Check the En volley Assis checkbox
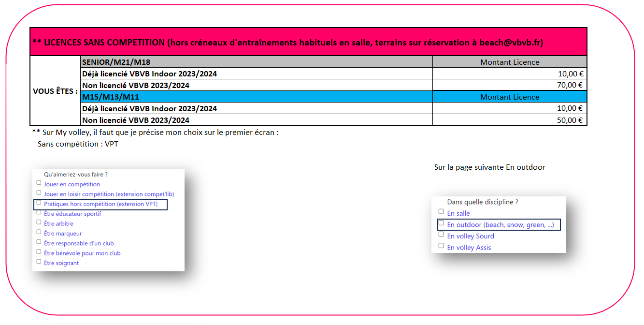Image resolution: width=644 pixels, height=325 pixels. click(x=441, y=246)
